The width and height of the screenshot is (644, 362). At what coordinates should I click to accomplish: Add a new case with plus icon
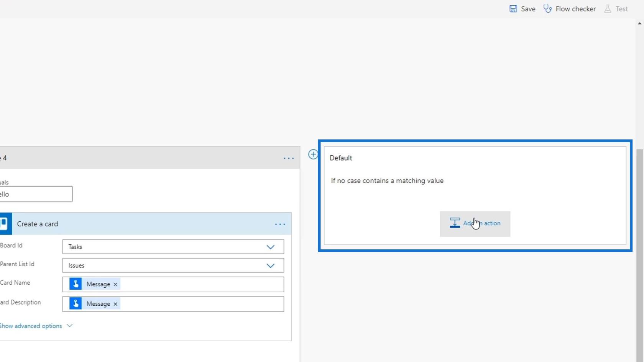313,154
